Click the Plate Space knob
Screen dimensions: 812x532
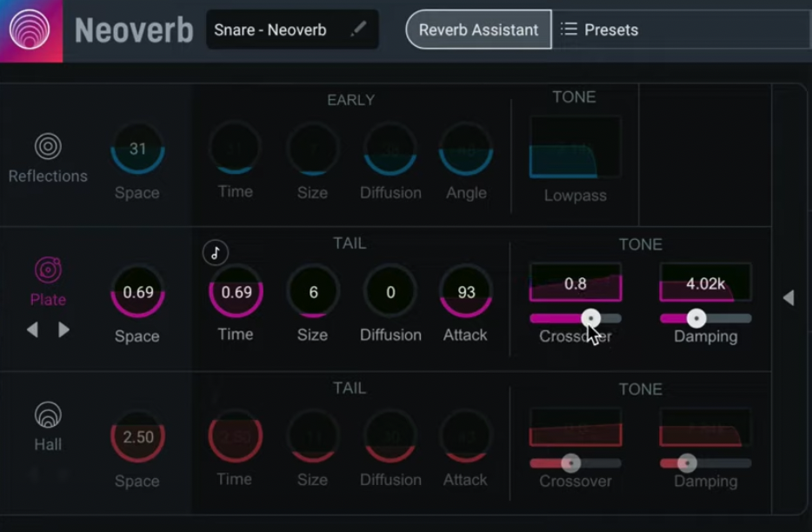(x=137, y=291)
